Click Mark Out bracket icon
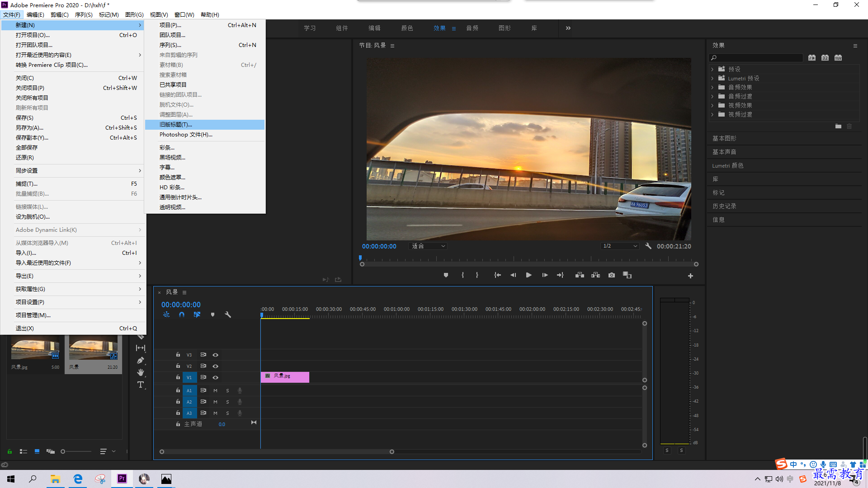The width and height of the screenshot is (868, 488). pyautogui.click(x=477, y=275)
